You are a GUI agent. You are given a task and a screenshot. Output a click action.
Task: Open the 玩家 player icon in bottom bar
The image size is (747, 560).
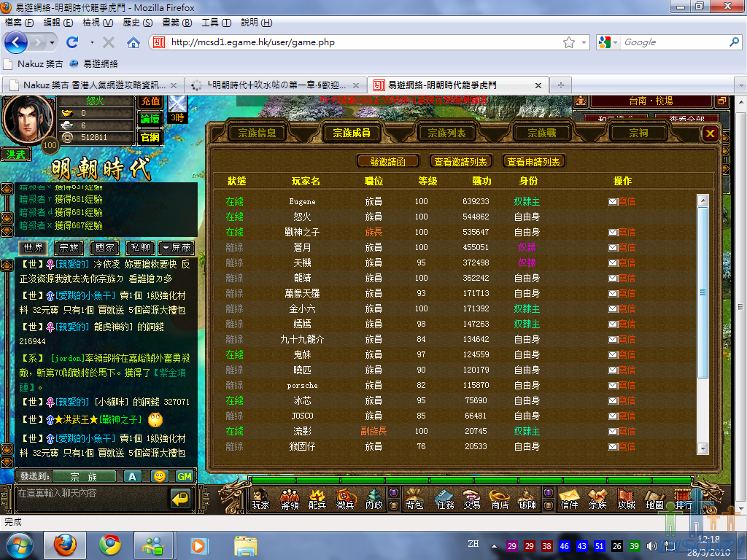coord(260,499)
